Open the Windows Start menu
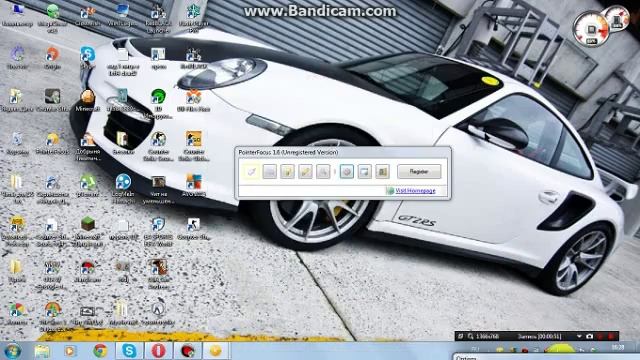Screen dimensions: 640x360 [x=12, y=351]
